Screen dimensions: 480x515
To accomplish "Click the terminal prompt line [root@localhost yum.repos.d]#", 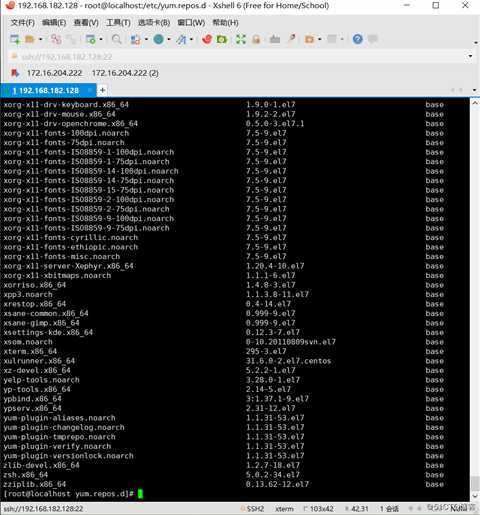I will pos(69,494).
